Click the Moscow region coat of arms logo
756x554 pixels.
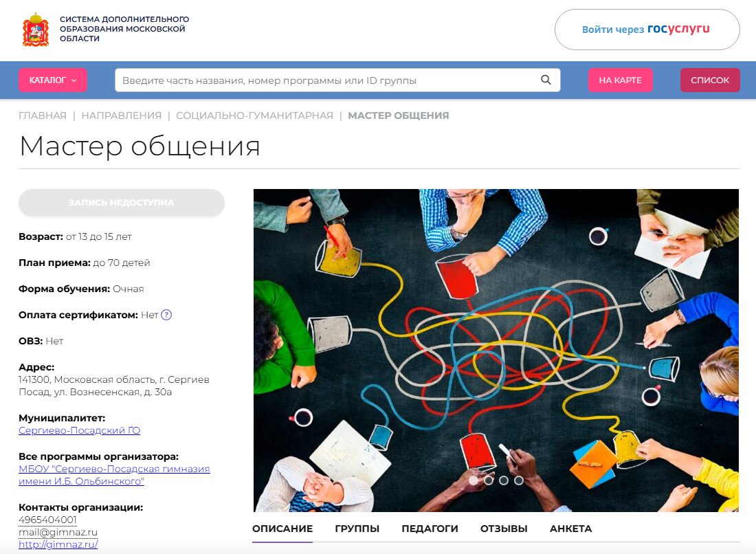(x=36, y=30)
